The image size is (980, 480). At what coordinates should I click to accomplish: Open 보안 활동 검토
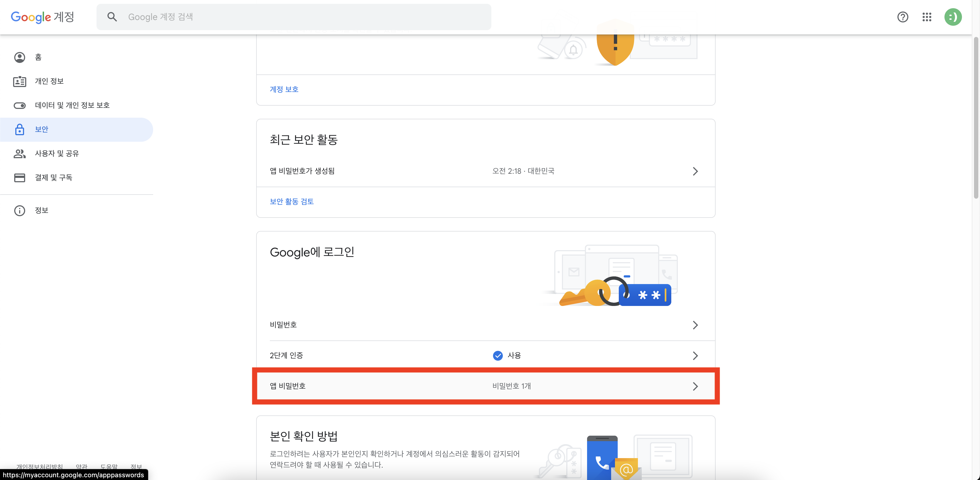[x=291, y=201]
